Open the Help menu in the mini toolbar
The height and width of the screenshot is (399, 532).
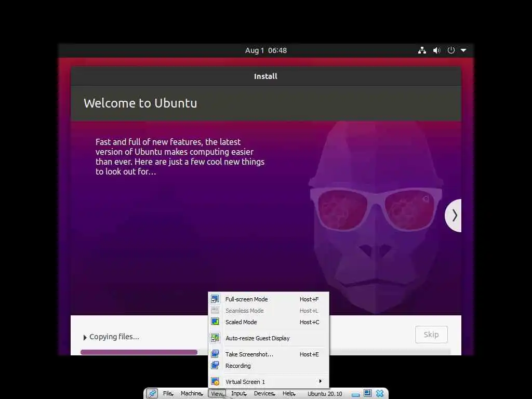(x=289, y=393)
